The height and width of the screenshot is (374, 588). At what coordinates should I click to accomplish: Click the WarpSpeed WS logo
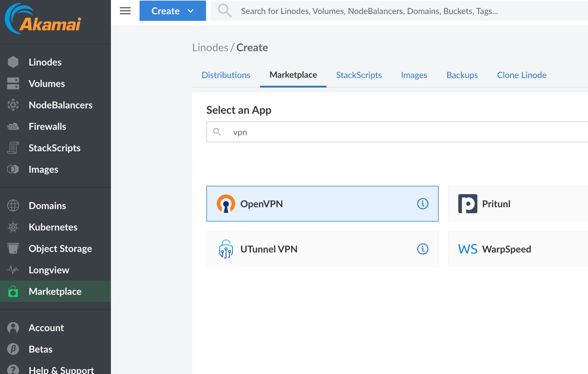click(468, 249)
